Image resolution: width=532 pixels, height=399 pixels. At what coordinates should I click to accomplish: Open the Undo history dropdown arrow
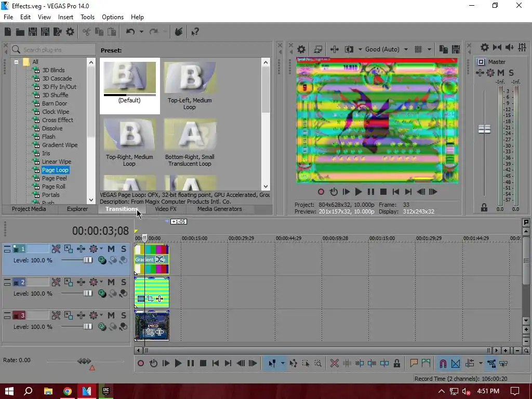(141, 32)
